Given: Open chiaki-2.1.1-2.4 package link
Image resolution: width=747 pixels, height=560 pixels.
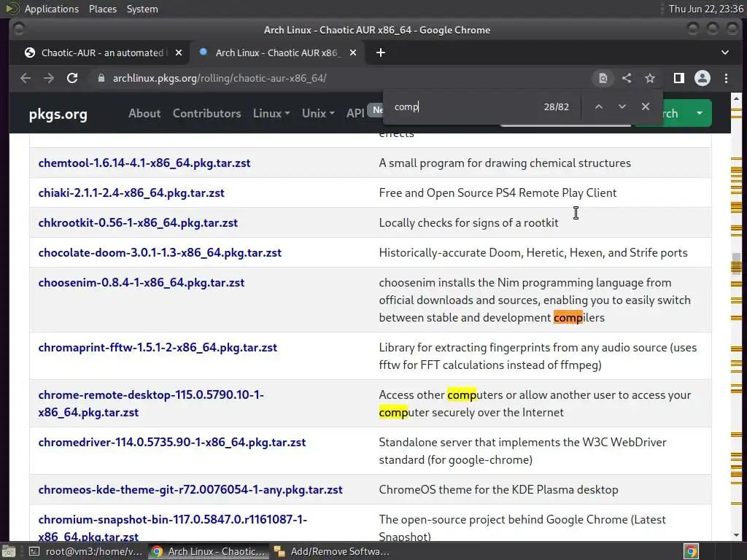Looking at the screenshot, I should coord(131,192).
